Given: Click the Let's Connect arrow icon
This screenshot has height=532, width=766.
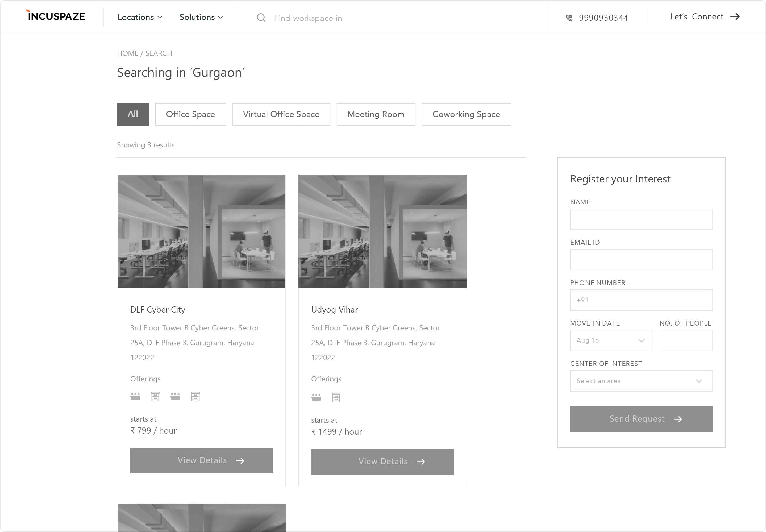Looking at the screenshot, I should click(x=735, y=17).
